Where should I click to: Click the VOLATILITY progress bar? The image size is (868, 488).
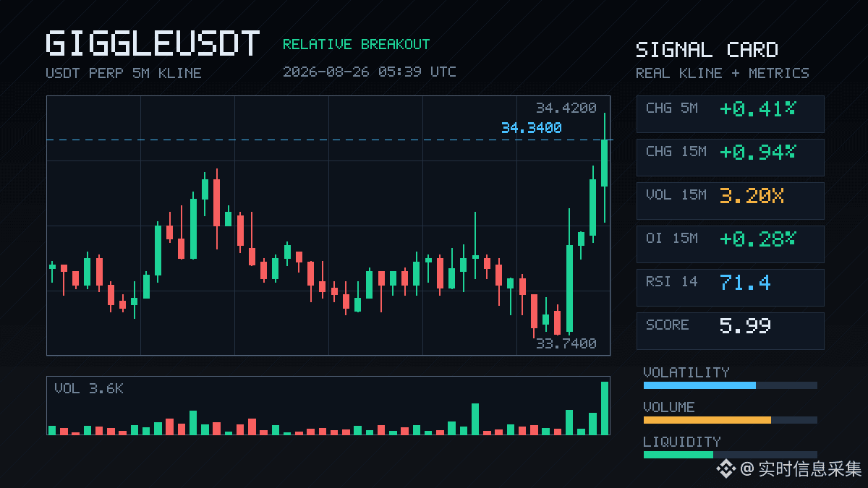(730, 385)
